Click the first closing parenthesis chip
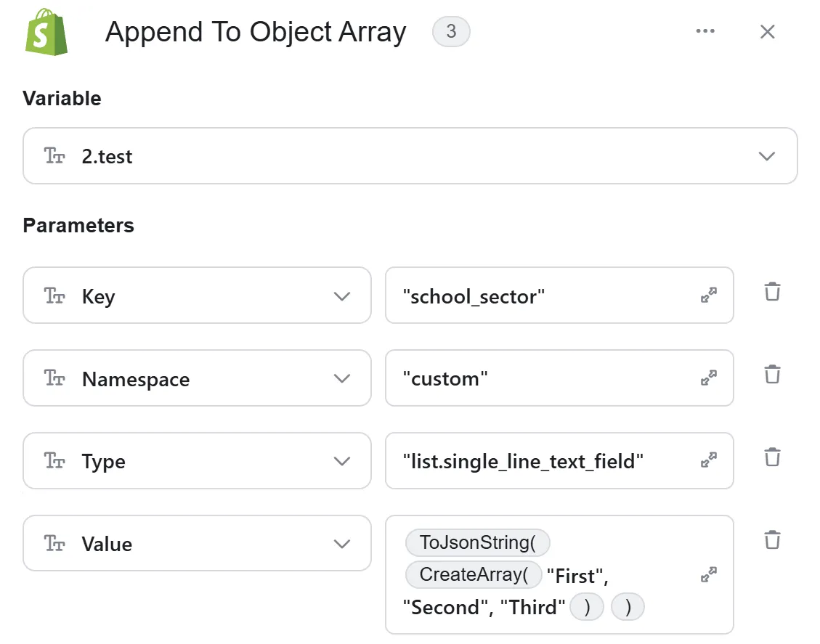The image size is (820, 644). [587, 607]
